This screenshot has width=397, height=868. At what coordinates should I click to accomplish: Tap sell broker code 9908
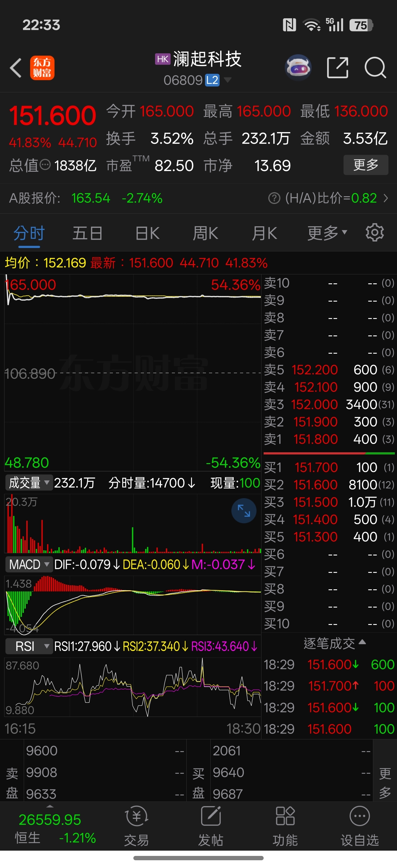pos(42,772)
